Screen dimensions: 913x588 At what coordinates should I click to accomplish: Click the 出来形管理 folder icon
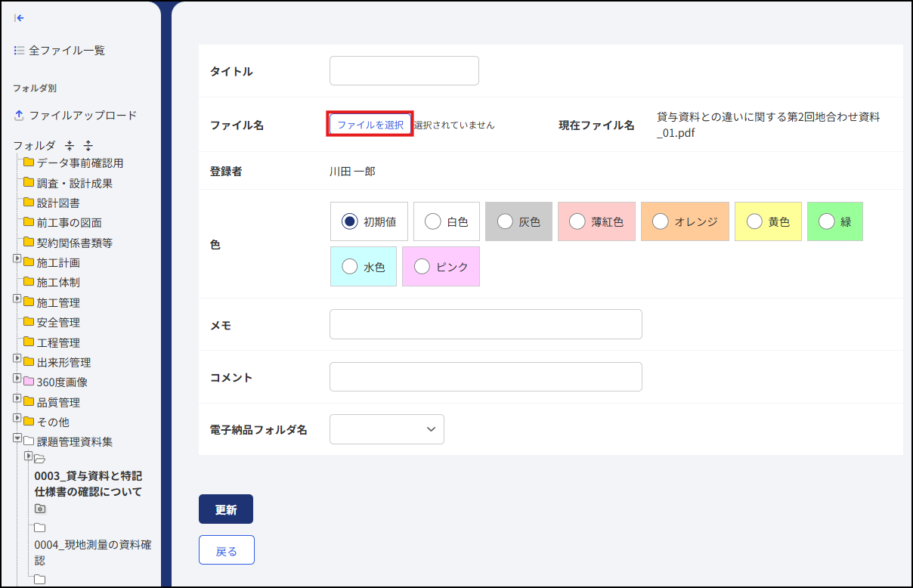[29, 361]
